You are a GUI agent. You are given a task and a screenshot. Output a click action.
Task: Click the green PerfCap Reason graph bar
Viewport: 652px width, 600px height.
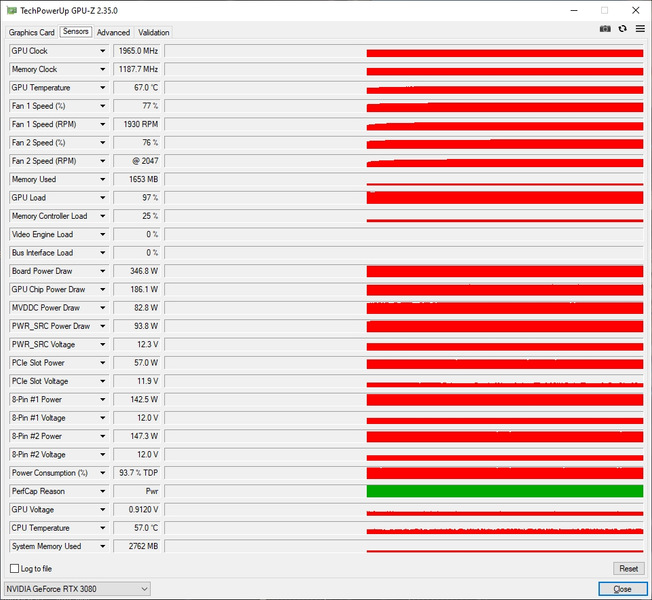pos(505,491)
